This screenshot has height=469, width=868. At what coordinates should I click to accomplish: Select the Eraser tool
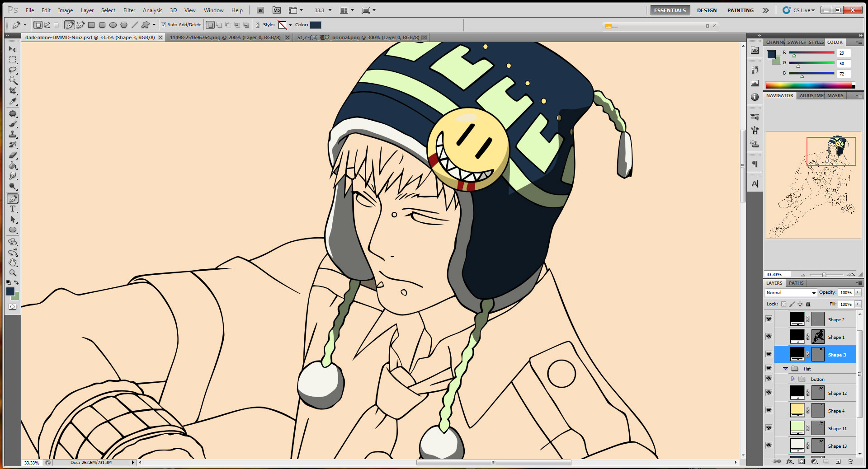[13, 155]
